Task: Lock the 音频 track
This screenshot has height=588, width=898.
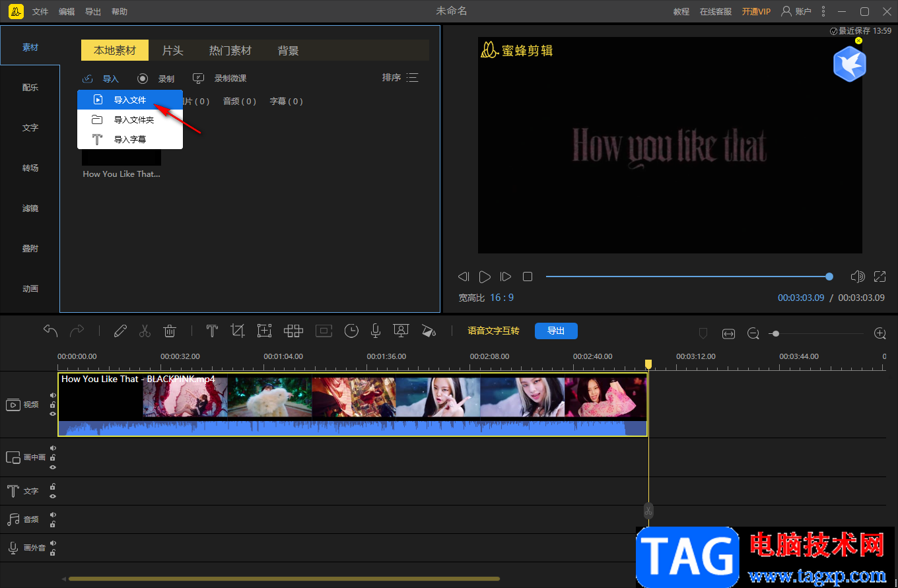Action: point(53,525)
